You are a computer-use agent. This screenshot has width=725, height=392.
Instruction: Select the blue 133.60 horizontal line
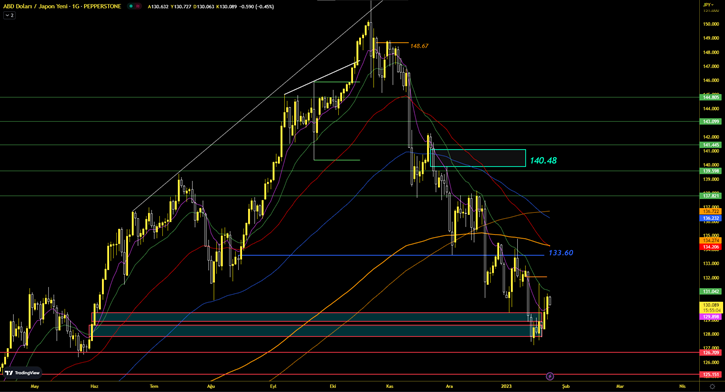coord(392,255)
